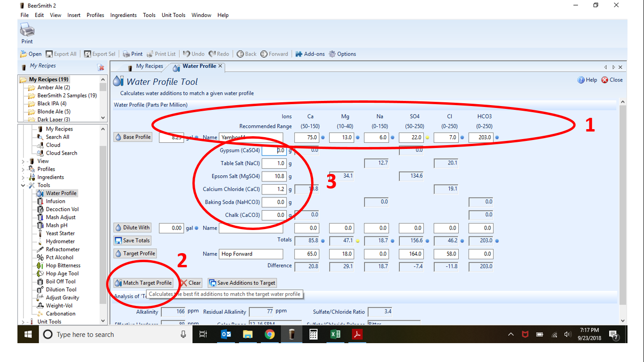Screen dimensions: 644x362
Task: Open Excel from the Windows taskbar
Action: pos(335,334)
